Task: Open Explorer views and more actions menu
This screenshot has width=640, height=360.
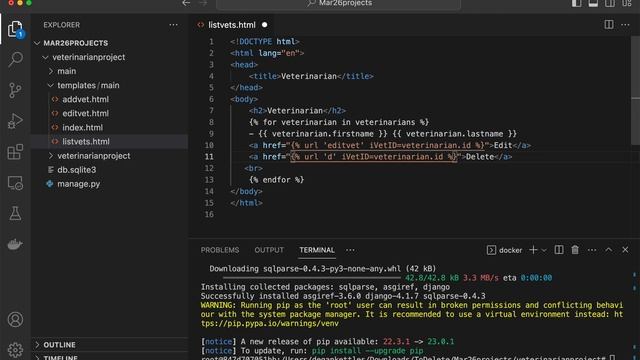Action: point(173,25)
